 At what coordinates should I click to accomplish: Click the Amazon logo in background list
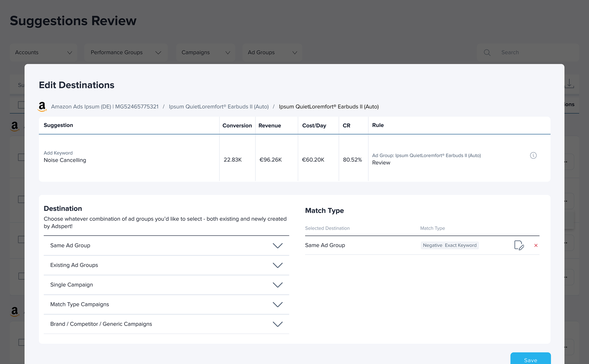coord(15,126)
